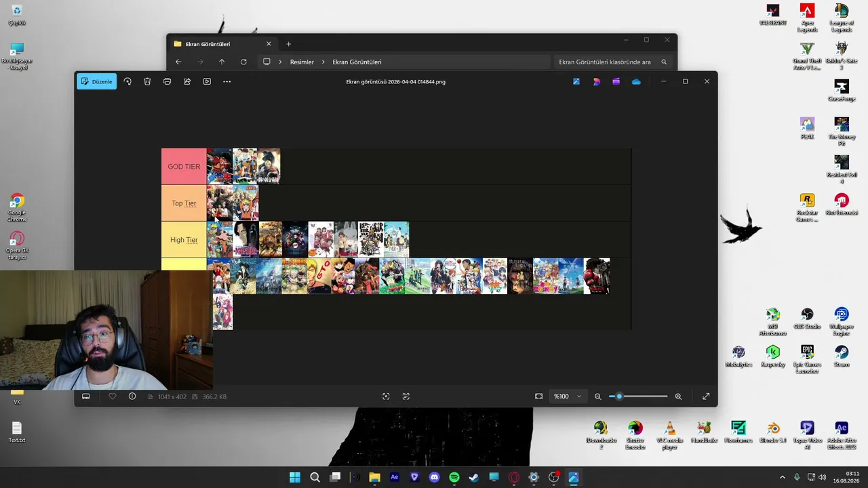Select the Grand Theft Auto V desktop shortcut
Screen dimensions: 868x488
(x=807, y=56)
